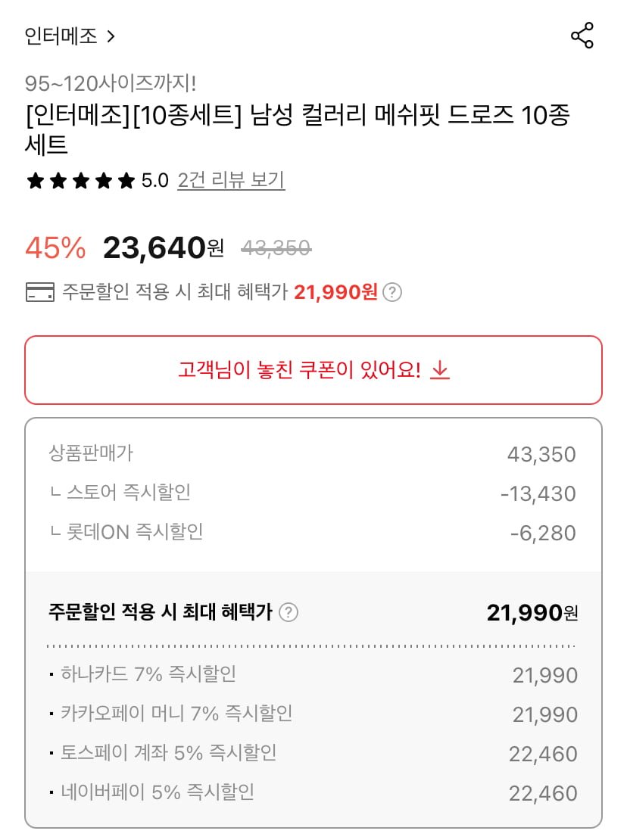
Task: Tap the card icon before 주문할인
Action: [x=39, y=292]
